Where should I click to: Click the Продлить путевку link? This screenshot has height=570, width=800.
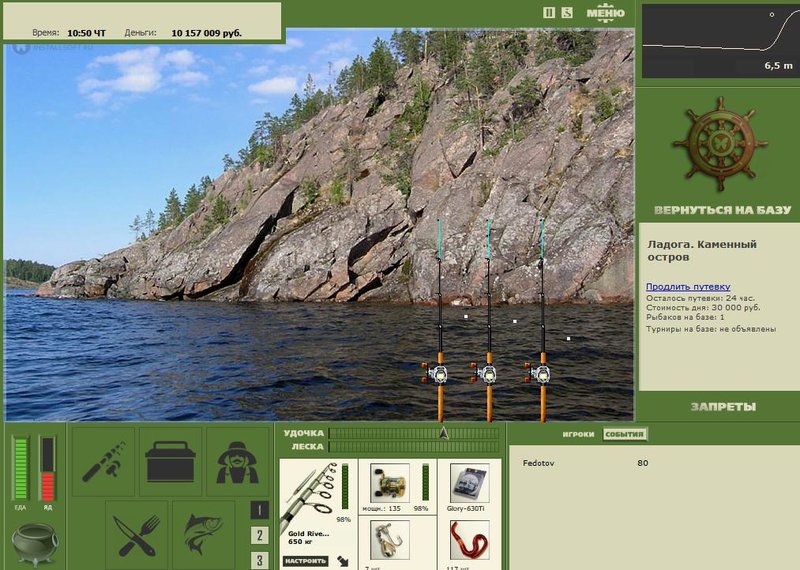point(688,286)
